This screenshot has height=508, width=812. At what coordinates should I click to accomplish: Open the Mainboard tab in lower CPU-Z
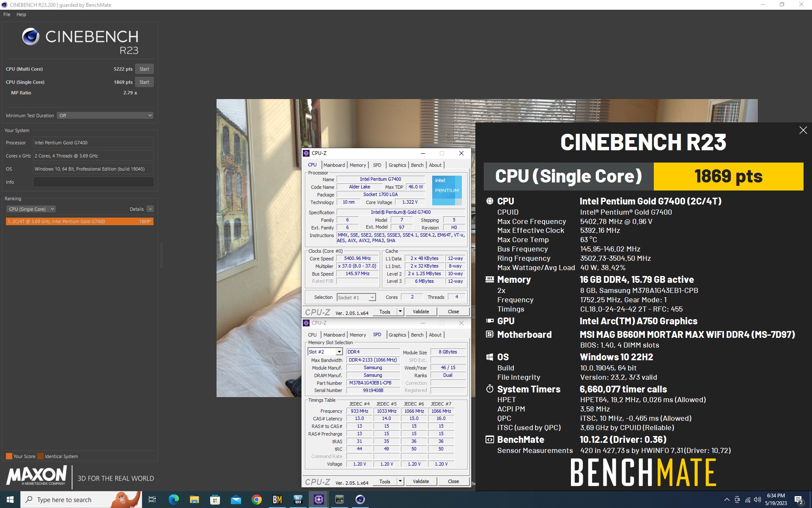coord(334,335)
